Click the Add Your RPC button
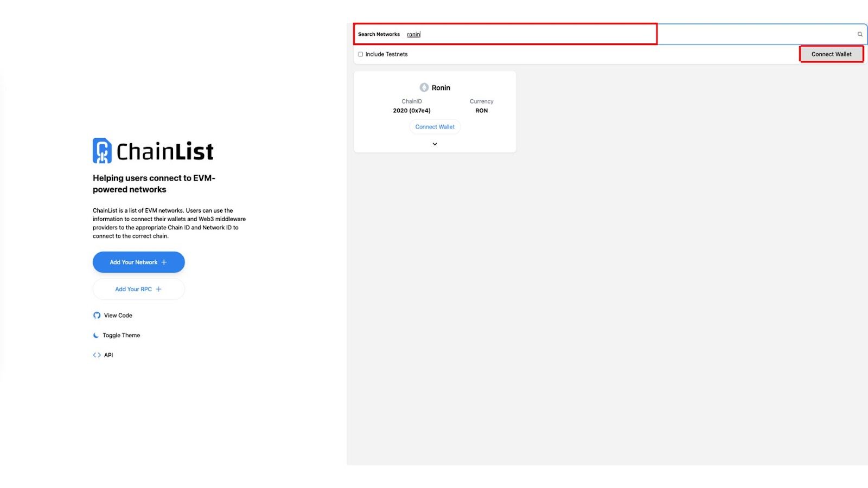This screenshot has width=868, height=488. [139, 290]
